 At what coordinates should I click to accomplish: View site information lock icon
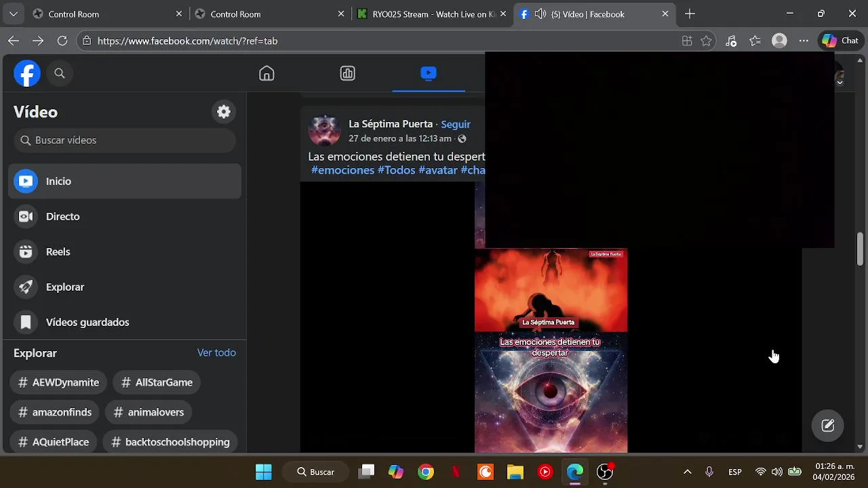pos(87,41)
